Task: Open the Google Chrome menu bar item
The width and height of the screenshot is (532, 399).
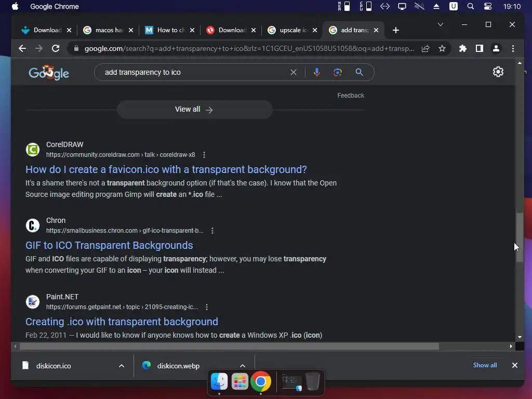Action: coord(55,6)
